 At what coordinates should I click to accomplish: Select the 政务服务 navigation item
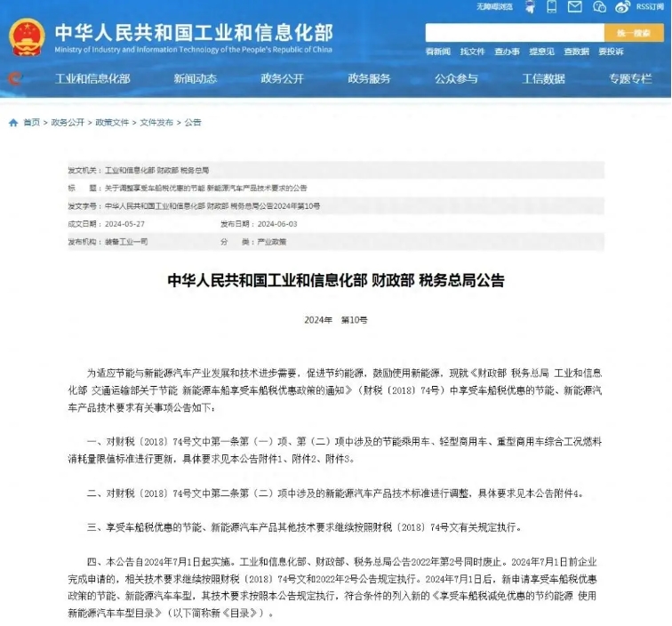[x=370, y=78]
